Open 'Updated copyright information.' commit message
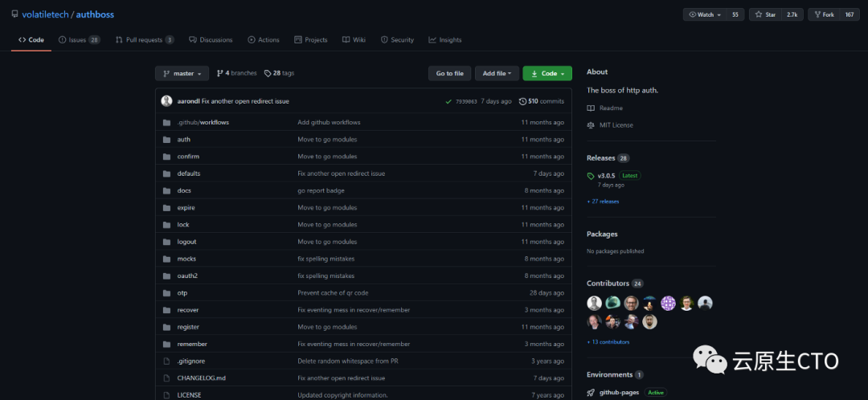Screen dimensions: 868x400 click(342, 395)
